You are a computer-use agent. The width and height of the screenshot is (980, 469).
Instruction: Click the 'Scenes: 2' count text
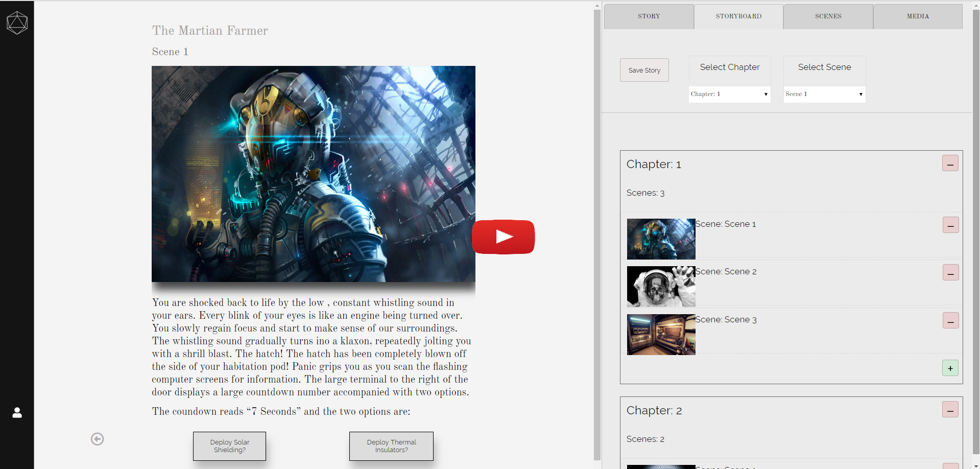point(646,439)
